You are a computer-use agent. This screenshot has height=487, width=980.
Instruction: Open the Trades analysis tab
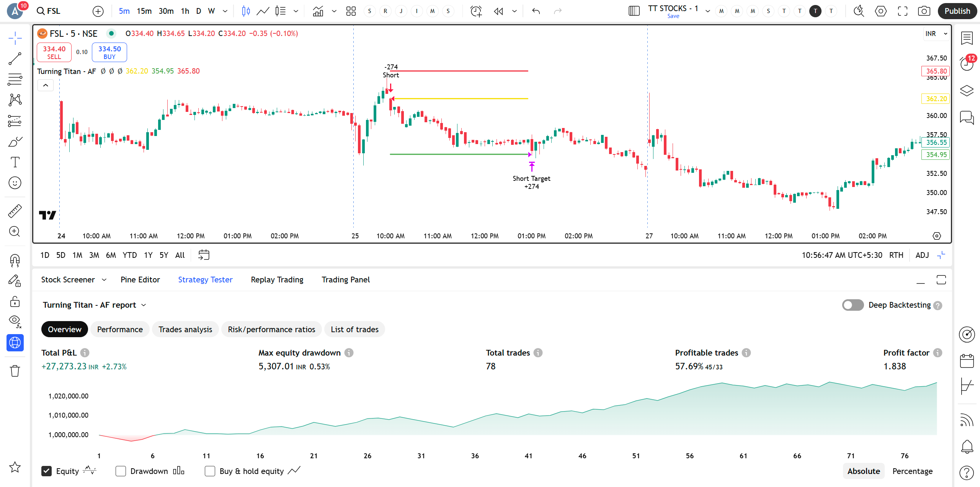(185, 330)
